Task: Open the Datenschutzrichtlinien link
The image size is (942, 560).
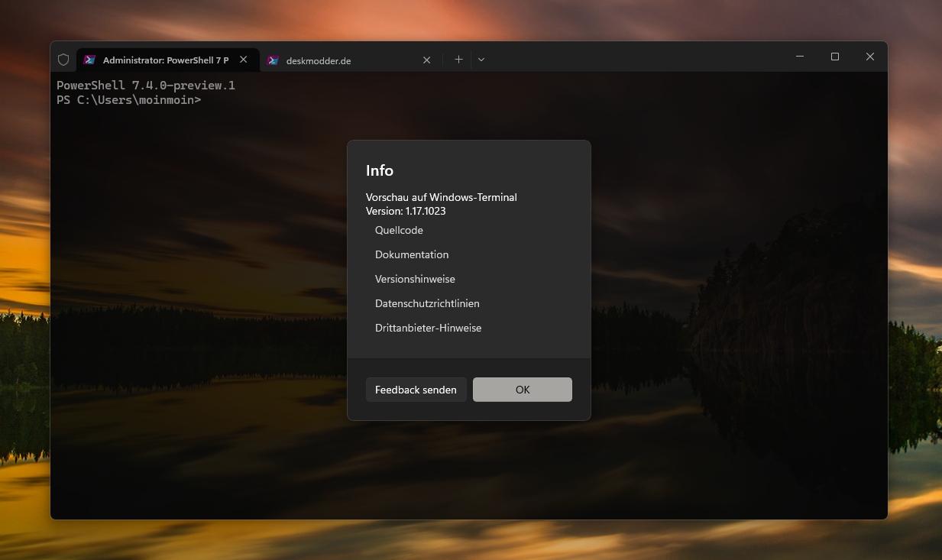Action: pyautogui.click(x=427, y=303)
